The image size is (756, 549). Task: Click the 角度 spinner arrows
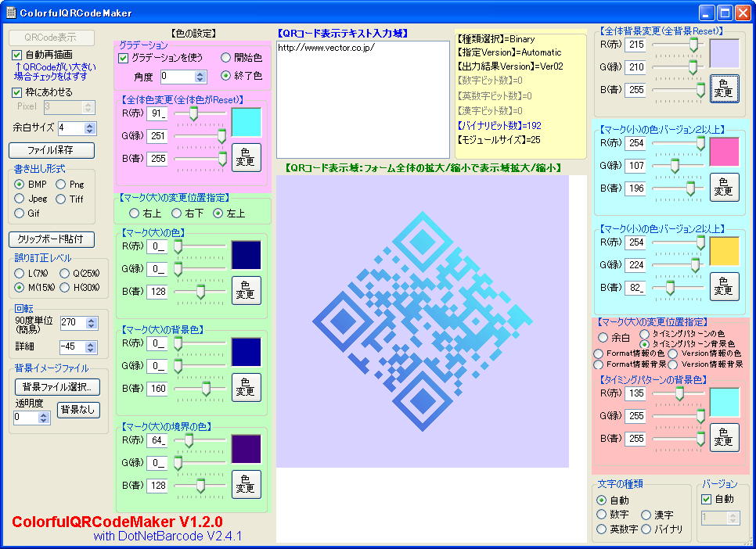(200, 76)
